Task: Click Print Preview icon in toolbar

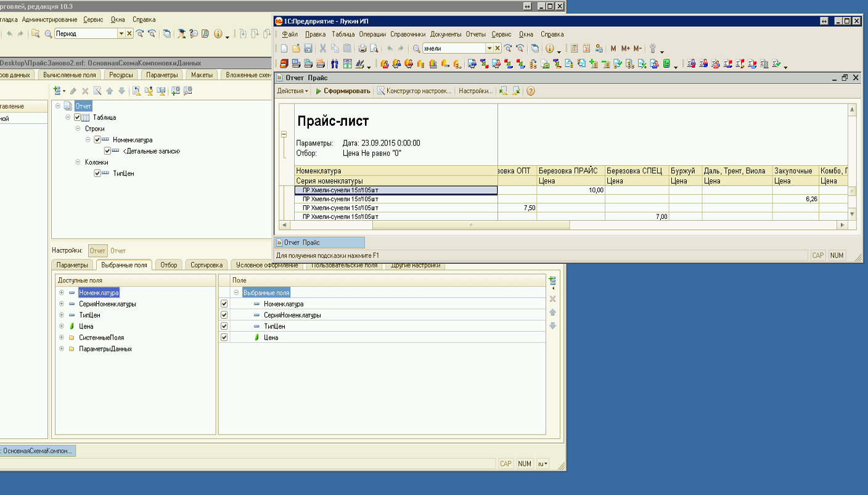Action: point(373,49)
